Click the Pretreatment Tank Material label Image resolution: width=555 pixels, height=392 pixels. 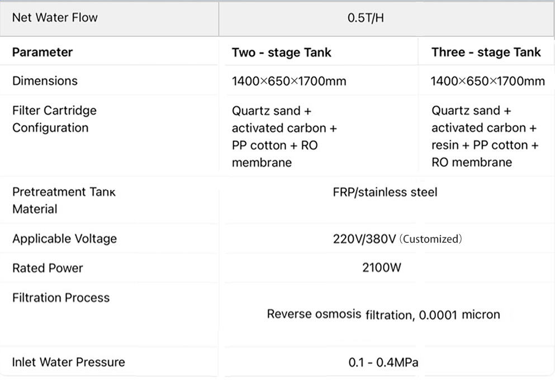point(64,200)
